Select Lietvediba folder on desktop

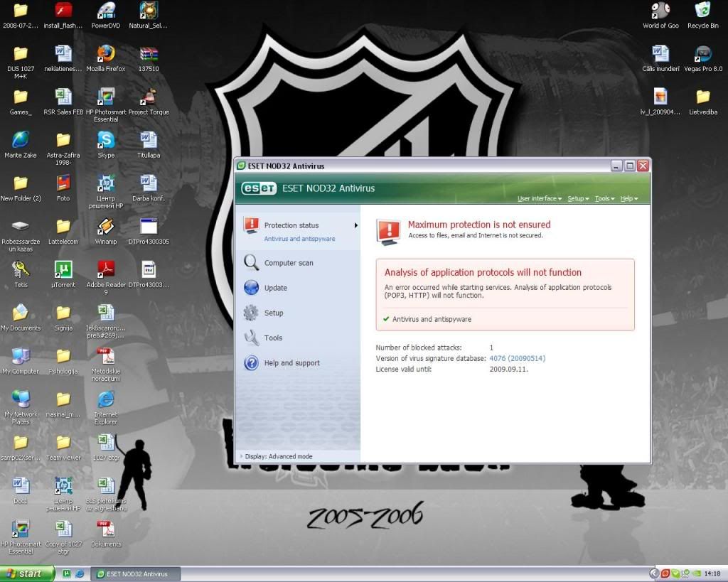(703, 102)
